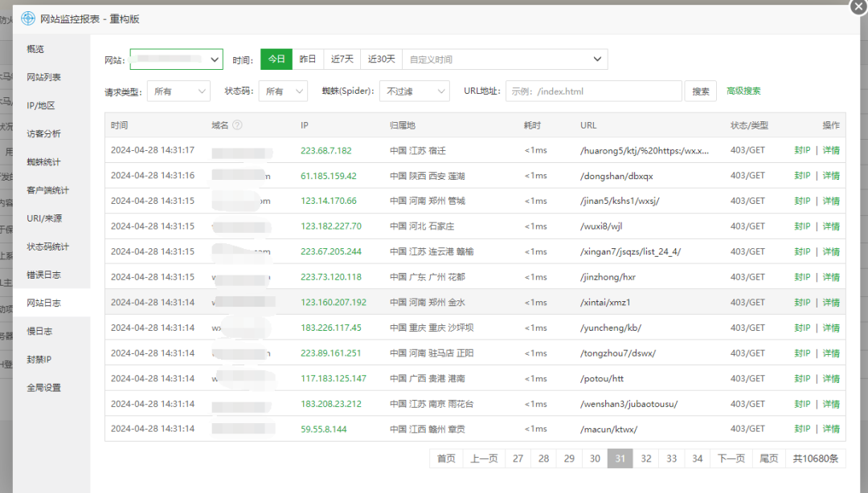Go to page 32
868x493 pixels.
point(646,458)
